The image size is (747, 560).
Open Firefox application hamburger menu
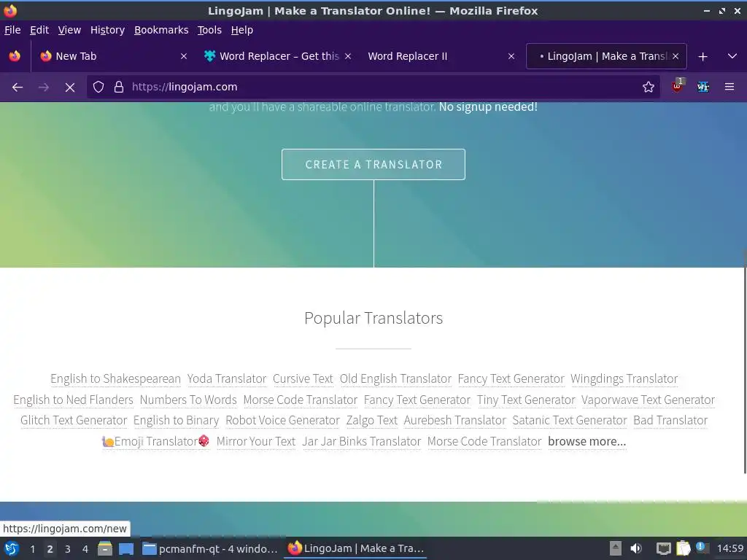(x=729, y=87)
